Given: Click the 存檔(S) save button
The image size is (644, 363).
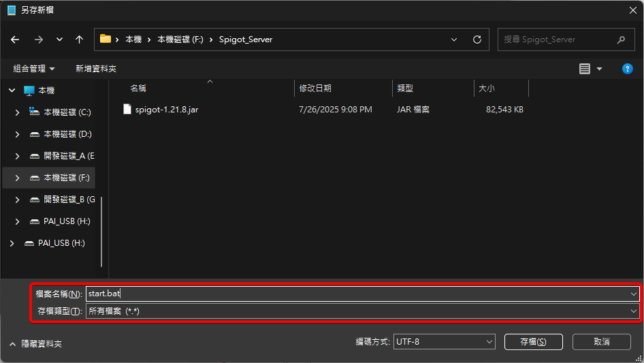Looking at the screenshot, I should (533, 342).
